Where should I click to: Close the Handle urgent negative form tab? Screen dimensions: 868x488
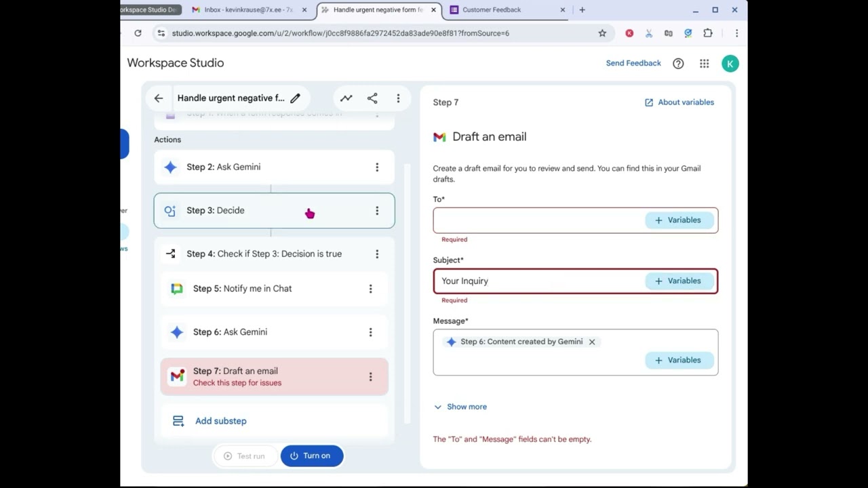(433, 10)
